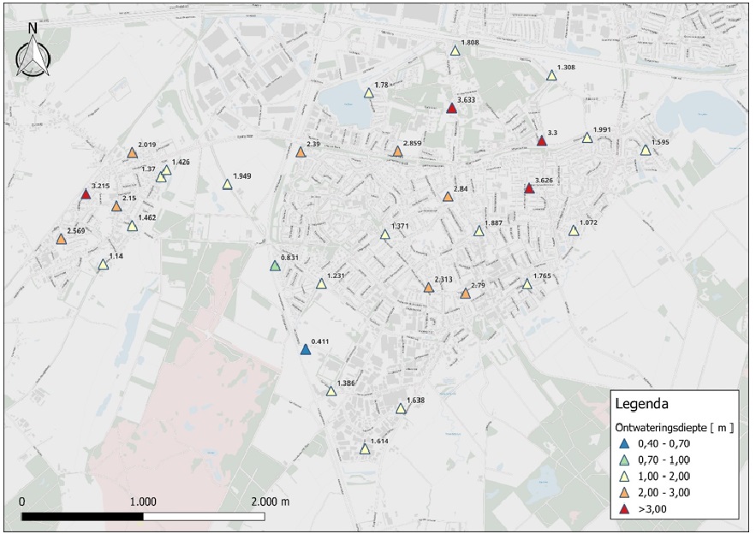
Task: Click the yellow triangle marker labeled 1.614
Action: (365, 449)
